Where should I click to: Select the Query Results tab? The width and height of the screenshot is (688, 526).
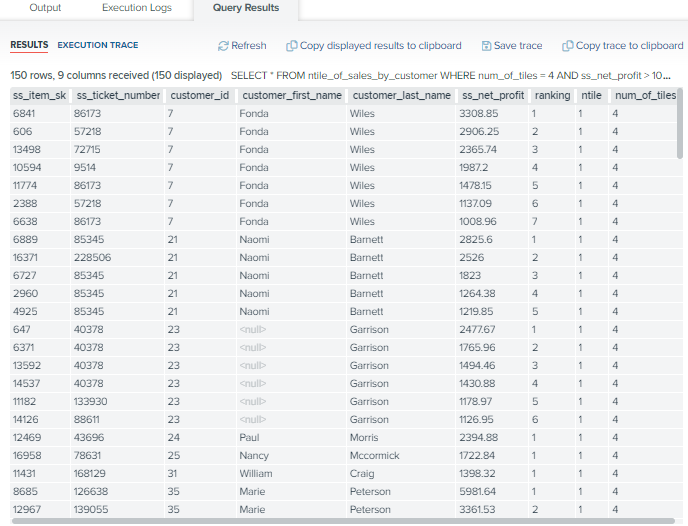pyautogui.click(x=246, y=8)
